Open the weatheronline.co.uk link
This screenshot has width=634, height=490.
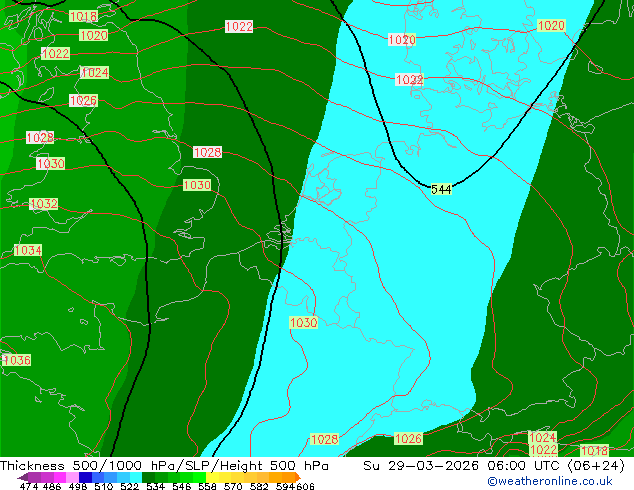550,481
